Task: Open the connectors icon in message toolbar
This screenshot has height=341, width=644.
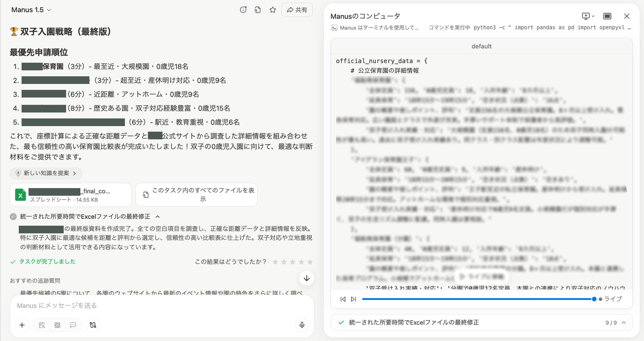Action: coord(93,325)
